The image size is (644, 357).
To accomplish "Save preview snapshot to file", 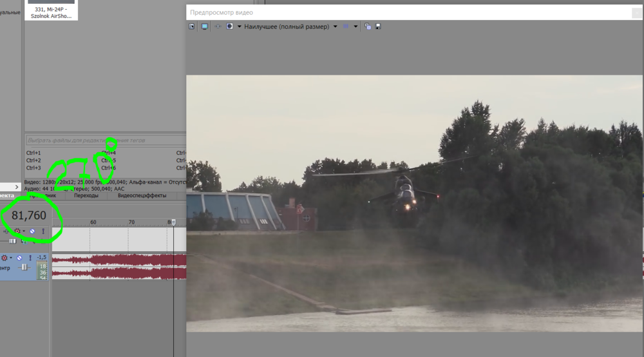I will pyautogui.click(x=378, y=26).
